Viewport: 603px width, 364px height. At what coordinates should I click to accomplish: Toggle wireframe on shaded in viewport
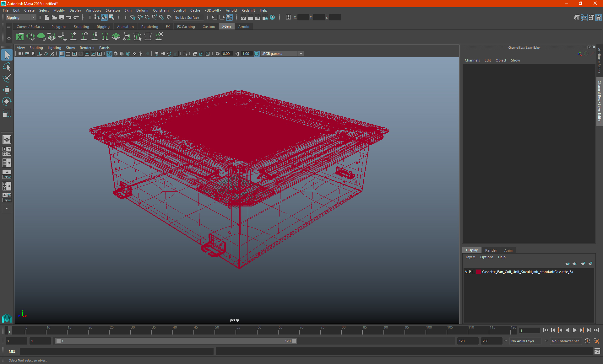tap(128, 54)
